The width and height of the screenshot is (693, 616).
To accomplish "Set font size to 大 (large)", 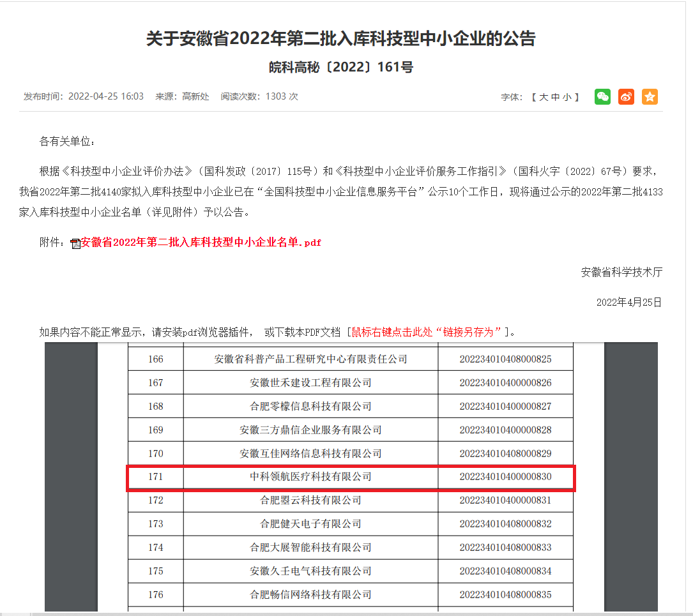I will tap(544, 97).
